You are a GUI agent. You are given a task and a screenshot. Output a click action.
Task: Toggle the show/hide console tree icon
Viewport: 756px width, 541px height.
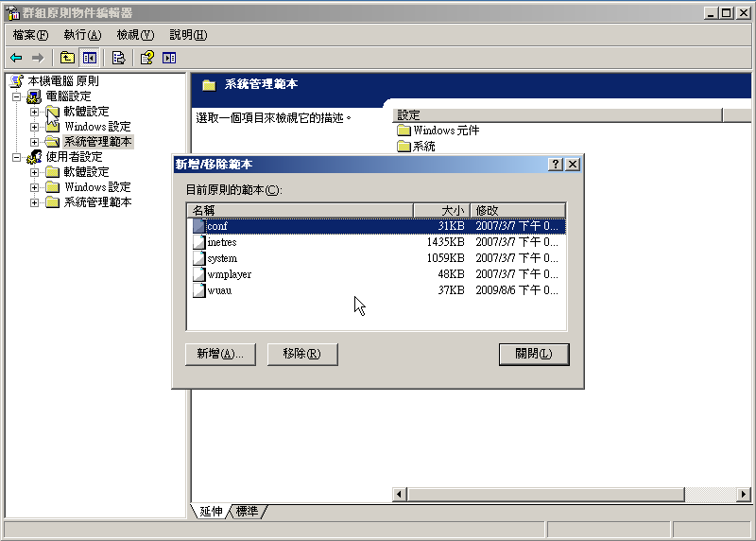90,58
